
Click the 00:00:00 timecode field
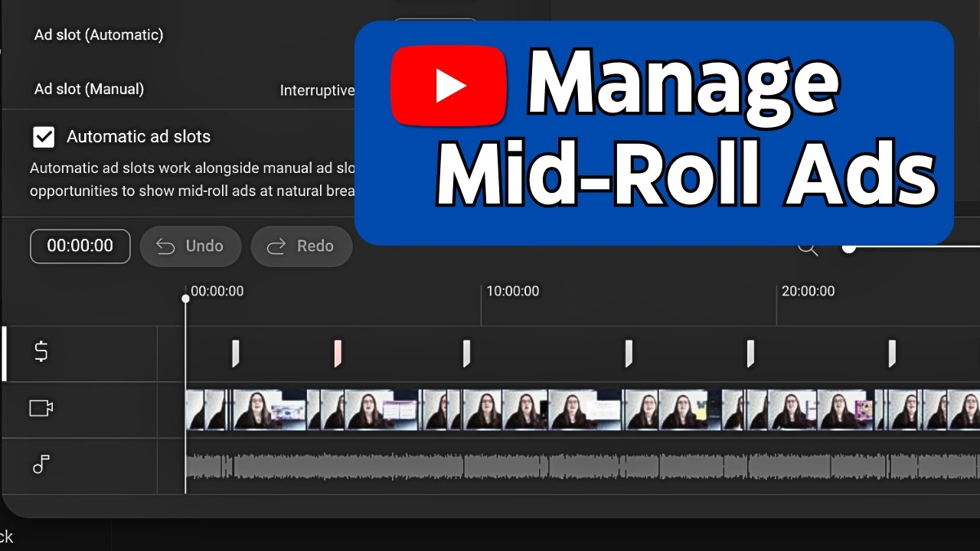(80, 246)
